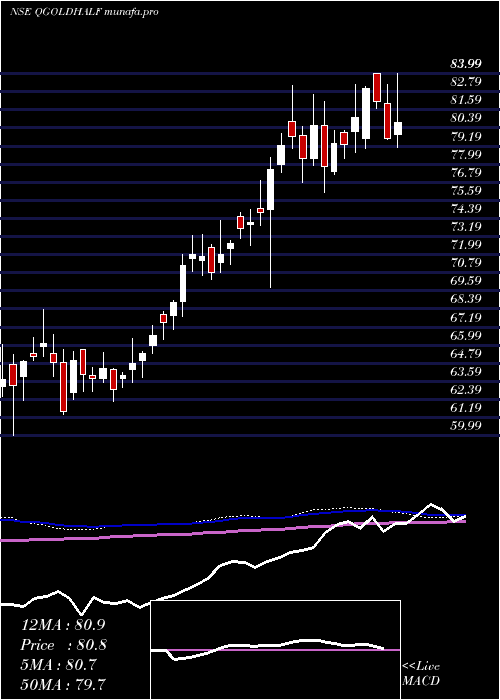The height and width of the screenshot is (700, 500).
Task: Select the 77.99 price axis label
Action: click(x=466, y=154)
